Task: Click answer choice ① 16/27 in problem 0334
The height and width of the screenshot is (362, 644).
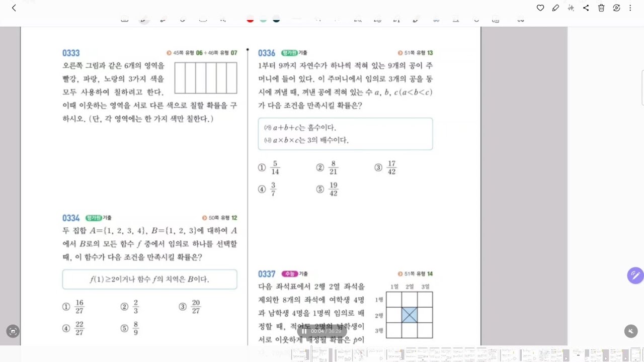Action: tap(73, 307)
